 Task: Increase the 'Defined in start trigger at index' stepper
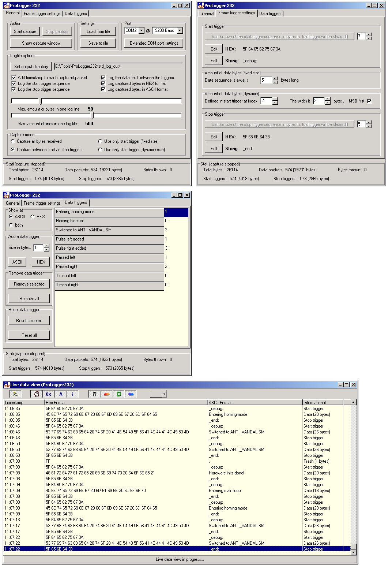(275, 99)
